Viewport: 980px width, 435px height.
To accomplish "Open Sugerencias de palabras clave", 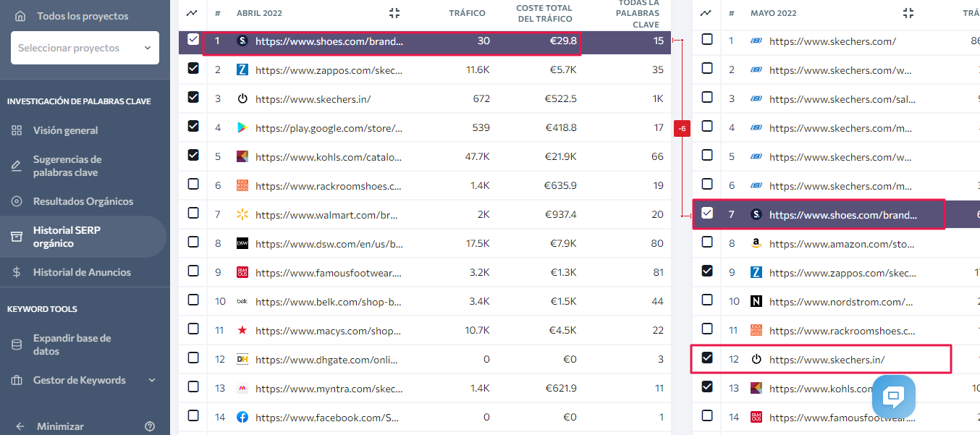I will 67,166.
